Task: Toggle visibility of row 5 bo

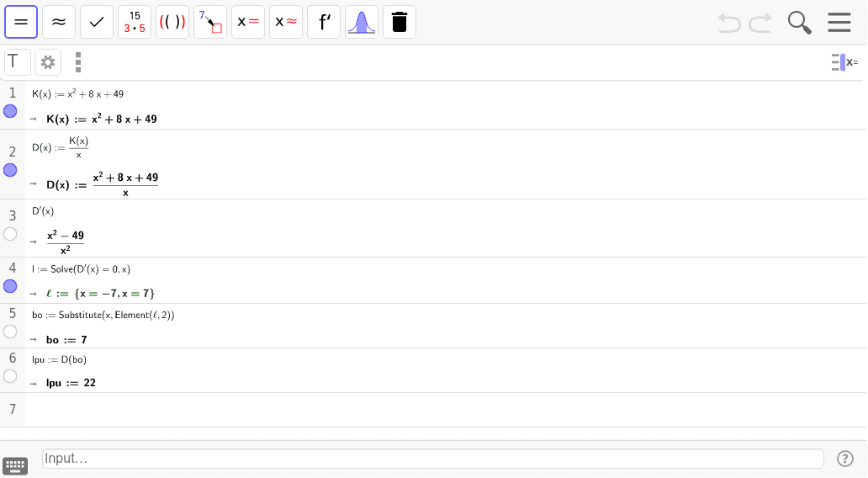Action: [10, 332]
